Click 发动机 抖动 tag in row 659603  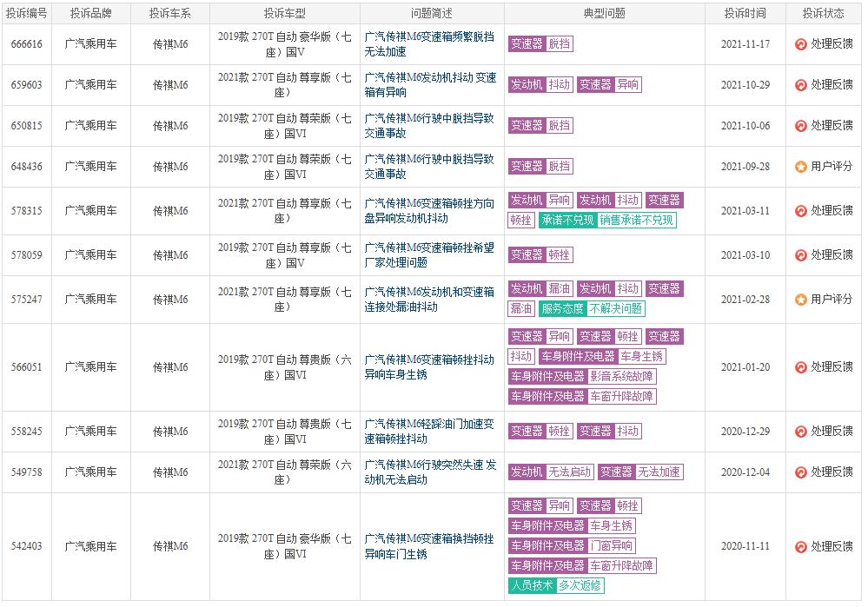(540, 85)
